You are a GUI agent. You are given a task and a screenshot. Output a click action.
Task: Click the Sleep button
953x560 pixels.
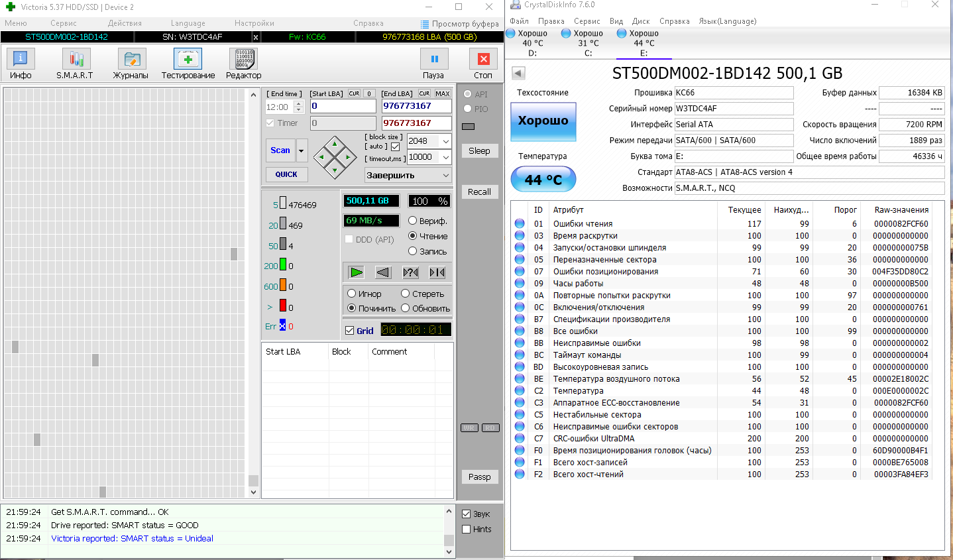pyautogui.click(x=479, y=150)
